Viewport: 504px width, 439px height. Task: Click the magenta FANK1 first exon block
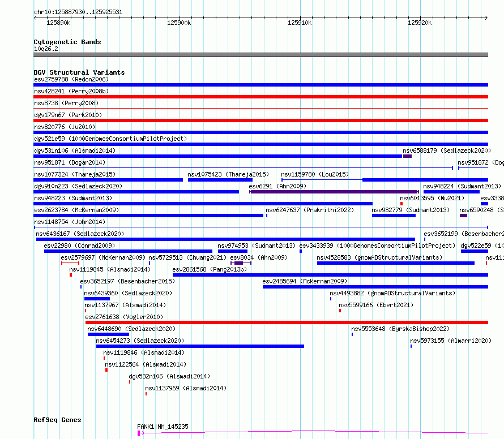point(139,433)
